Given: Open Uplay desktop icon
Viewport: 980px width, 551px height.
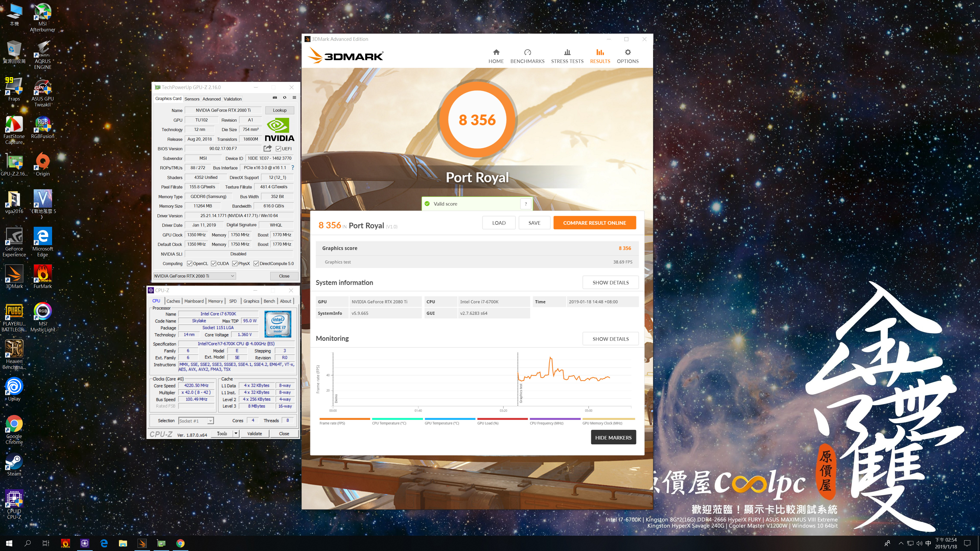Looking at the screenshot, I should [x=14, y=390].
